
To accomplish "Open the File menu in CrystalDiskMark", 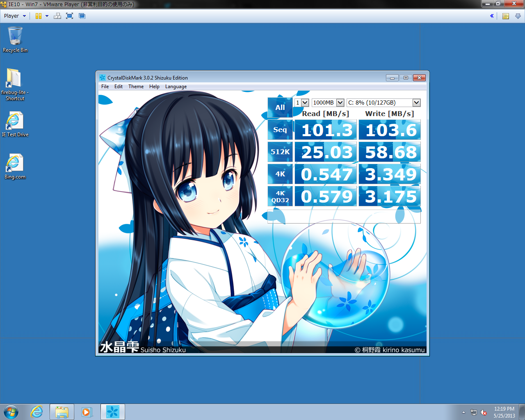I will point(105,87).
